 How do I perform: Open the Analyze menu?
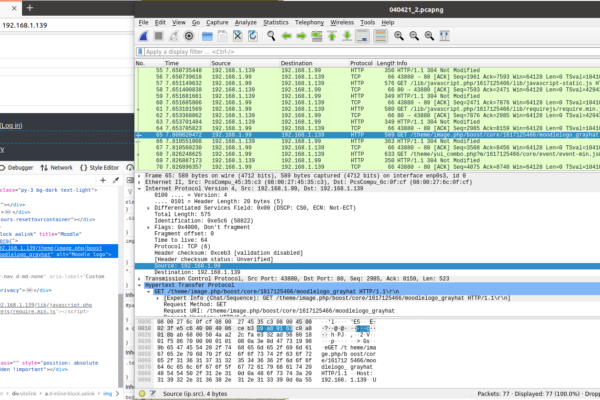pos(246,23)
